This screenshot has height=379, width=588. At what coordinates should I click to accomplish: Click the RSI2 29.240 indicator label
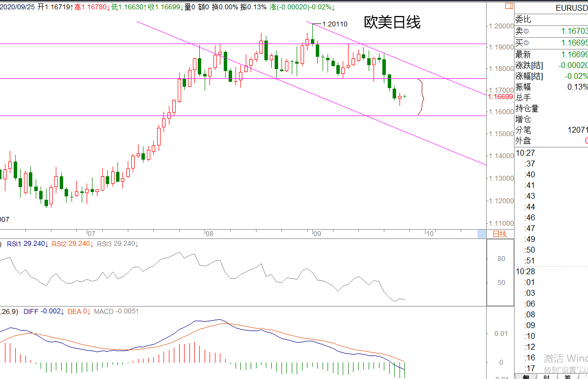tap(72, 244)
